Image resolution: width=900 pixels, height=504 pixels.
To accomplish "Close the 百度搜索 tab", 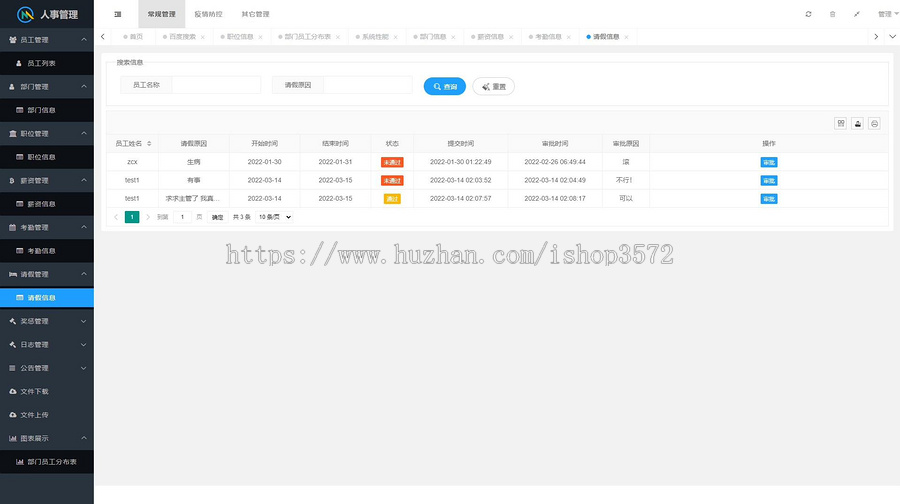I will coord(203,37).
